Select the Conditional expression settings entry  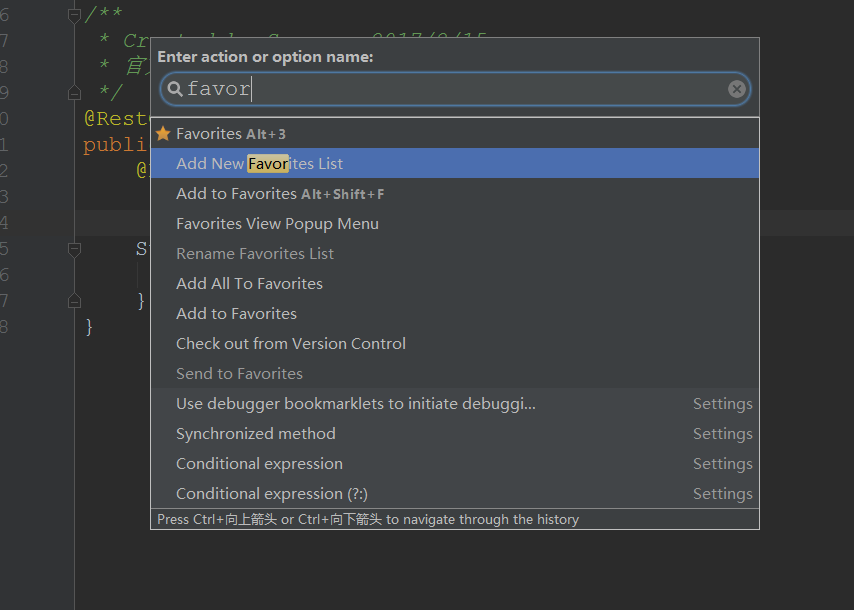[259, 463]
